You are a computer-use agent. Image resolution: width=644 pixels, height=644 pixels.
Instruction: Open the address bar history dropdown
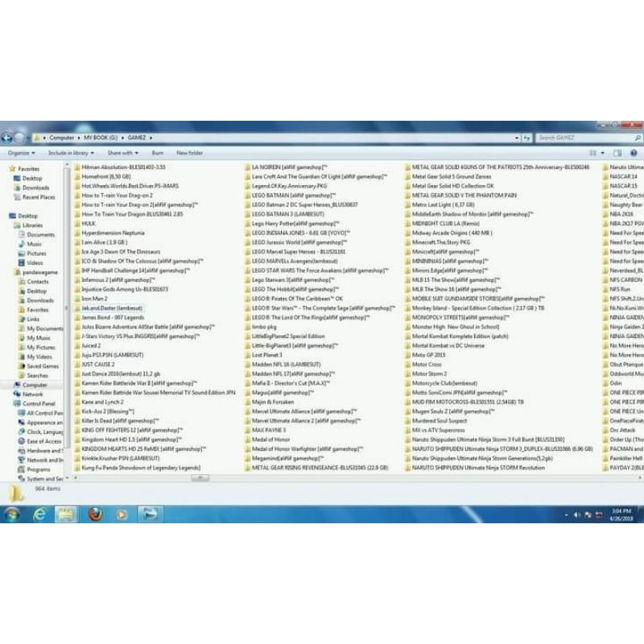(x=517, y=138)
